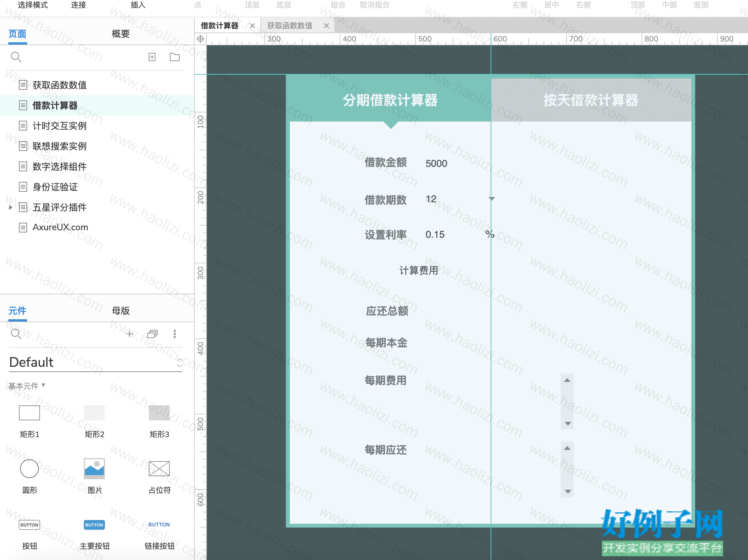
Task: Click 选择模式 in the toolbar
Action: (33, 5)
